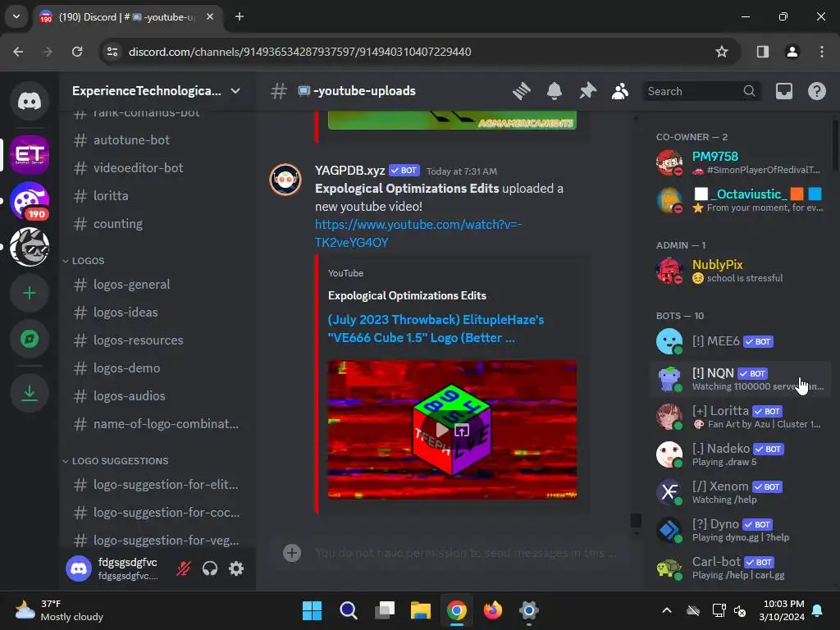
Task: Open the autotune-bot channel
Action: click(157, 139)
